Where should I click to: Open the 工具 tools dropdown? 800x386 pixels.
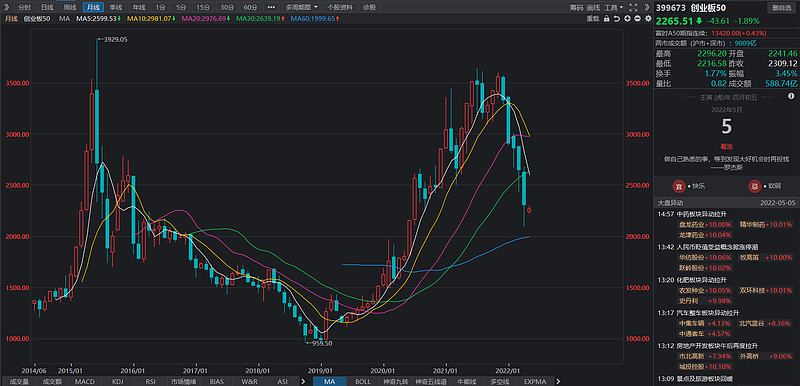[614, 7]
